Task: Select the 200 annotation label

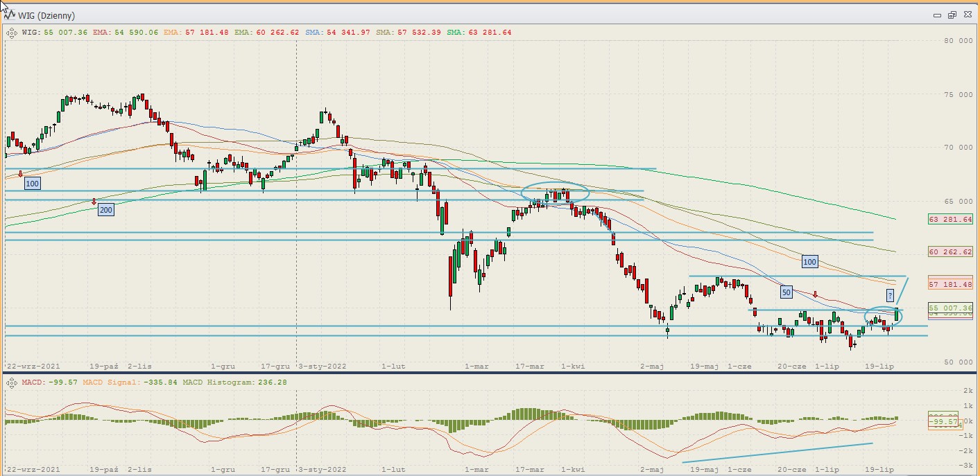Action: (105, 210)
